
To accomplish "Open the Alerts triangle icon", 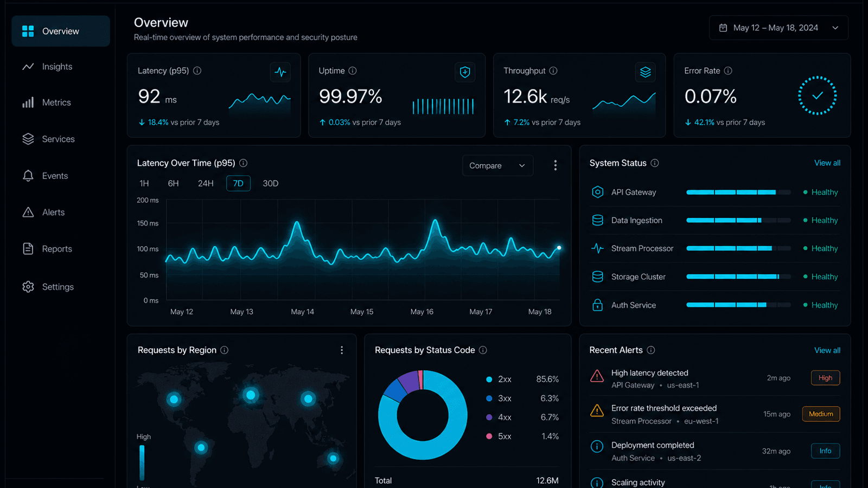I will click(x=28, y=212).
